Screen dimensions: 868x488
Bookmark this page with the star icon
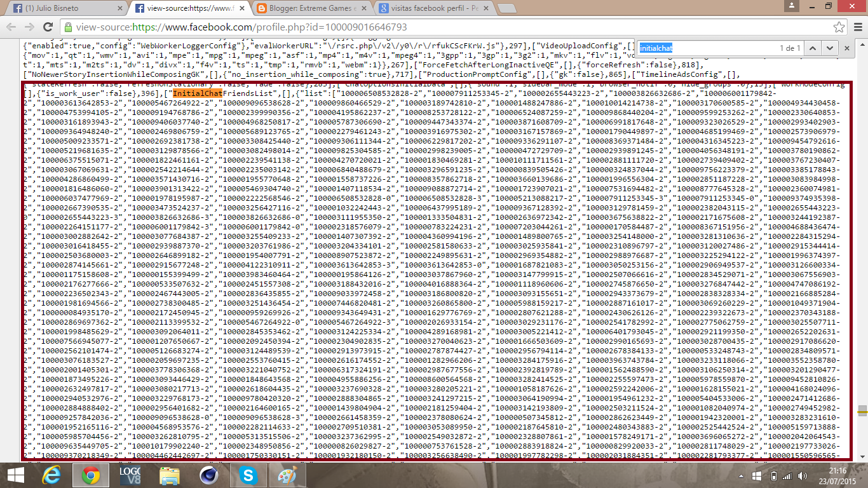(839, 27)
